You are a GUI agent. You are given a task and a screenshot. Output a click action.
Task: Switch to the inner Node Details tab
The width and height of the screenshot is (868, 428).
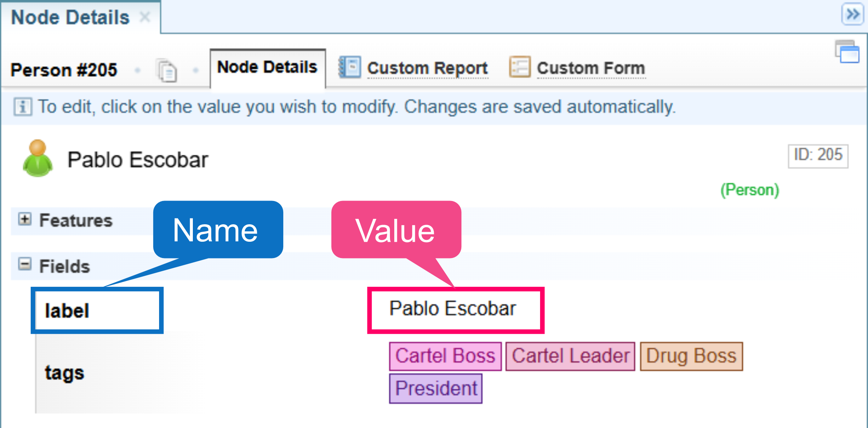click(267, 68)
